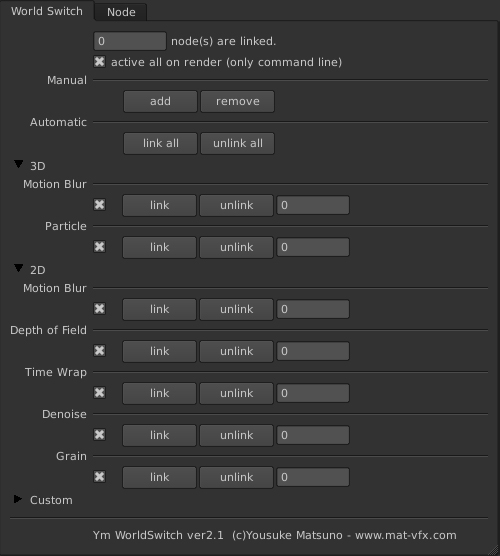Click the Manual add button
The width and height of the screenshot is (500, 556).
pyautogui.click(x=160, y=101)
